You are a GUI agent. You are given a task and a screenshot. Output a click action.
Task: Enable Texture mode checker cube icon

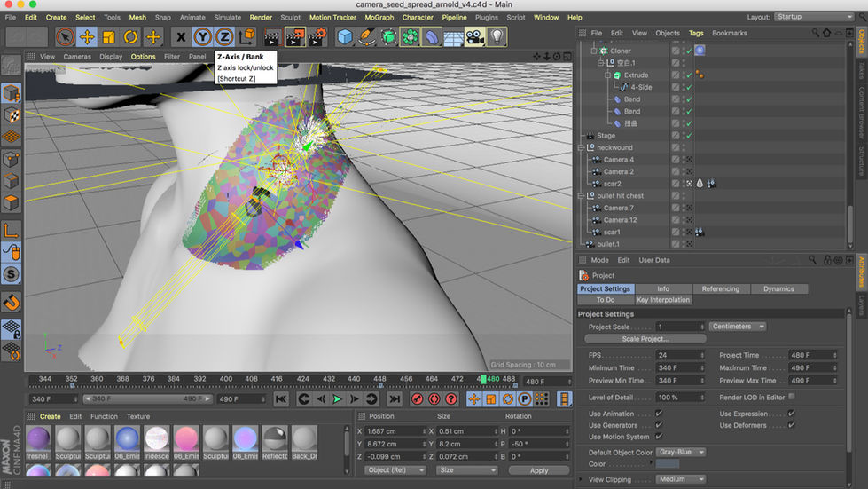coord(11,115)
